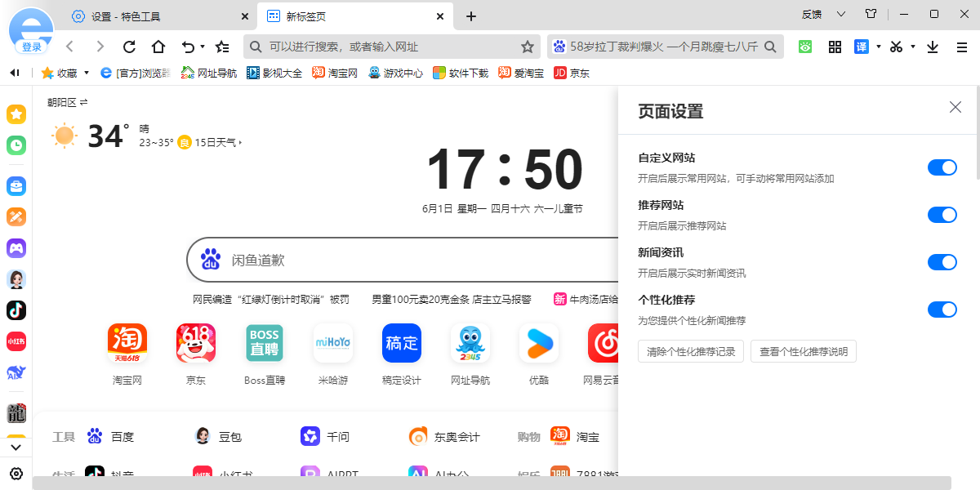Image resolution: width=980 pixels, height=490 pixels.
Task: Expand the 15日天气 forecast
Action: coord(218,142)
